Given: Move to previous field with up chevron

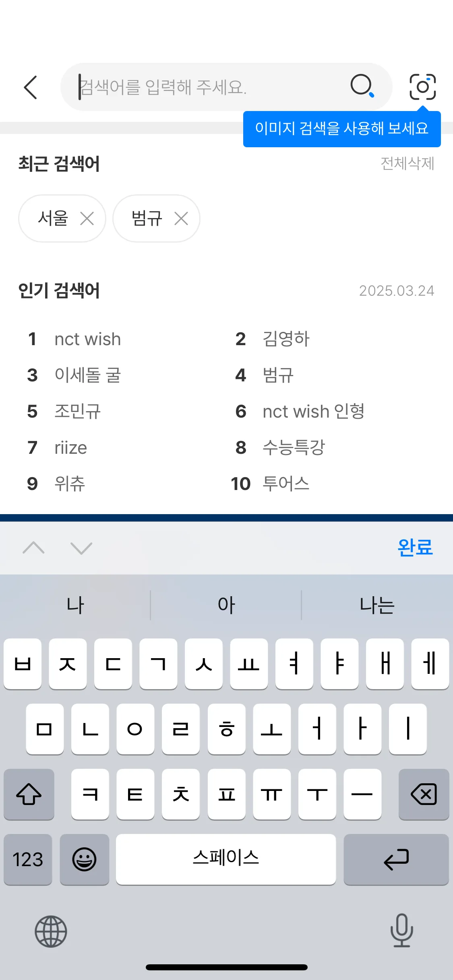Looking at the screenshot, I should pyautogui.click(x=34, y=548).
